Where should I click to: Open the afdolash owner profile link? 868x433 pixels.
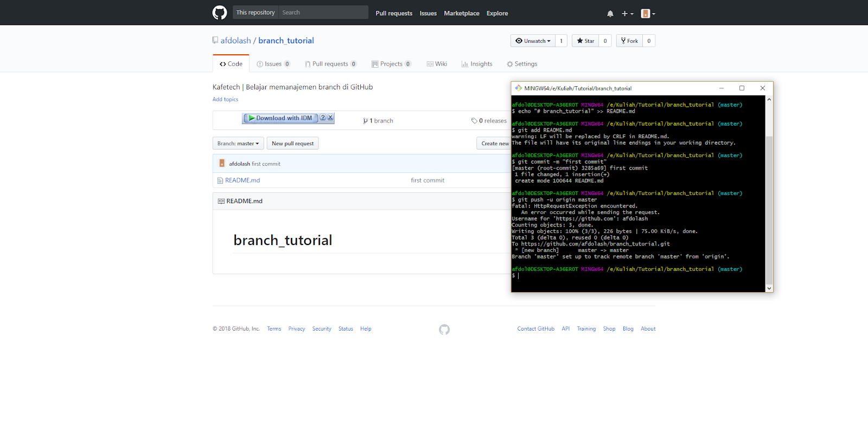236,41
